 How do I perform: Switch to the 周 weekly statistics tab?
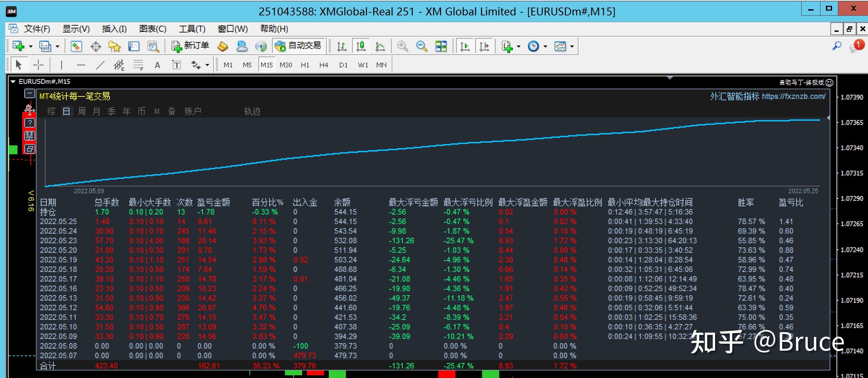click(81, 111)
